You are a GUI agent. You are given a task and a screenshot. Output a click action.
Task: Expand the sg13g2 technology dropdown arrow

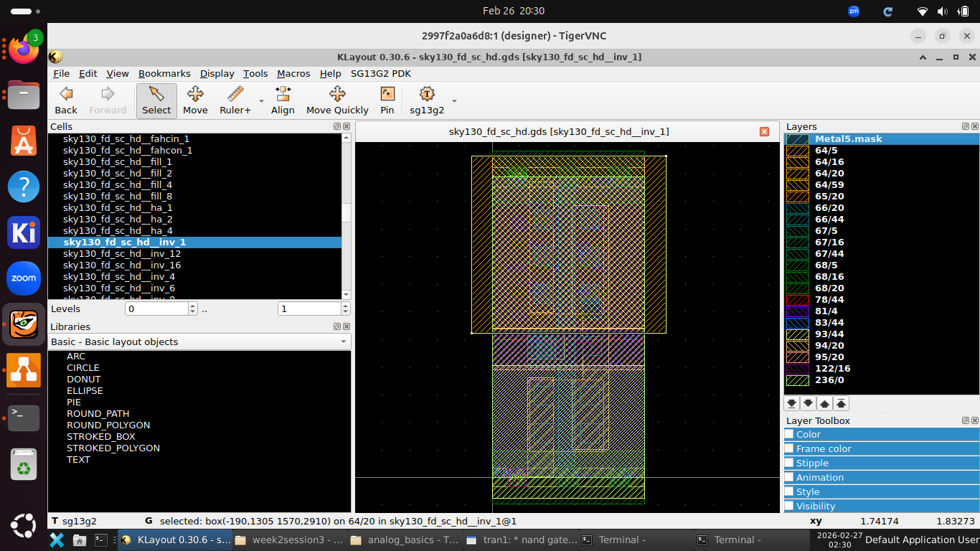click(454, 101)
